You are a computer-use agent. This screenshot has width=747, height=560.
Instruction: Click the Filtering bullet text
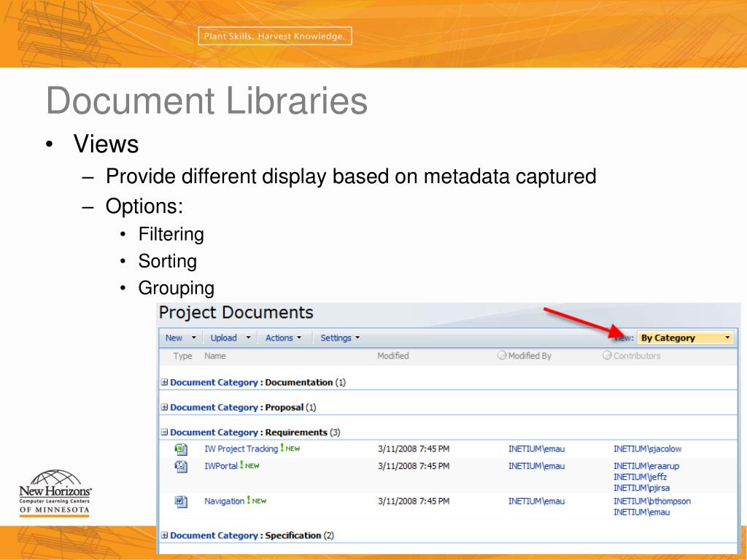pyautogui.click(x=171, y=234)
